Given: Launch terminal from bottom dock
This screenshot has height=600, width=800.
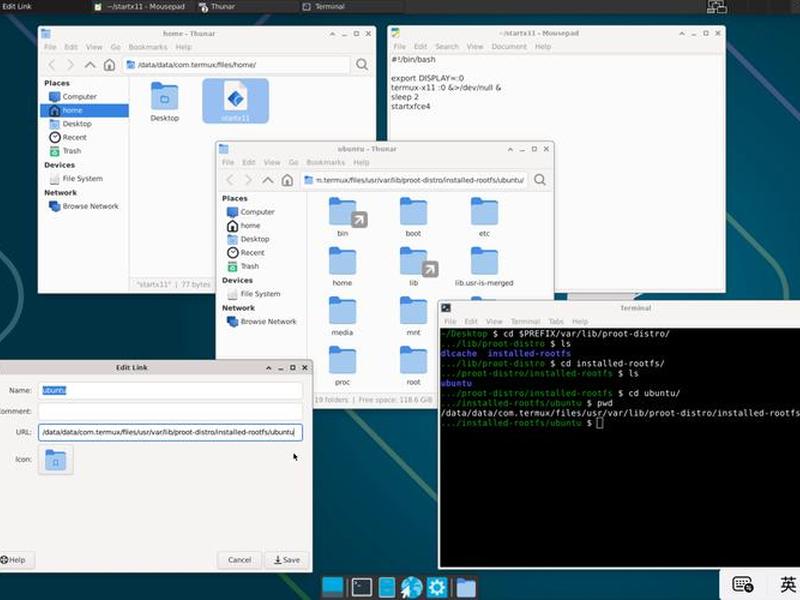Looking at the screenshot, I should [x=362, y=587].
